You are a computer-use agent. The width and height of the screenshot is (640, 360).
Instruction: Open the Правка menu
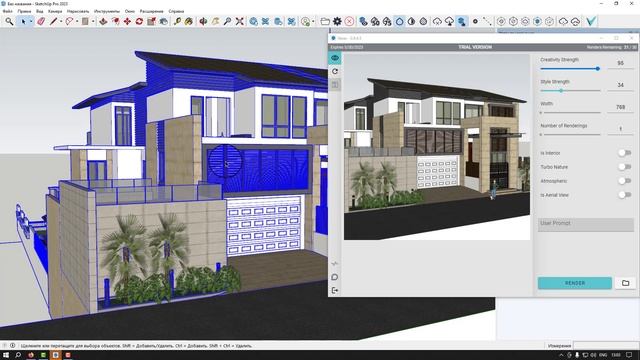[24, 11]
